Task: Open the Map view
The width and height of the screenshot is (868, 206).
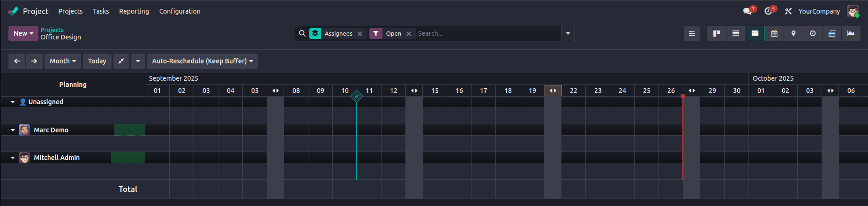Action: [793, 33]
